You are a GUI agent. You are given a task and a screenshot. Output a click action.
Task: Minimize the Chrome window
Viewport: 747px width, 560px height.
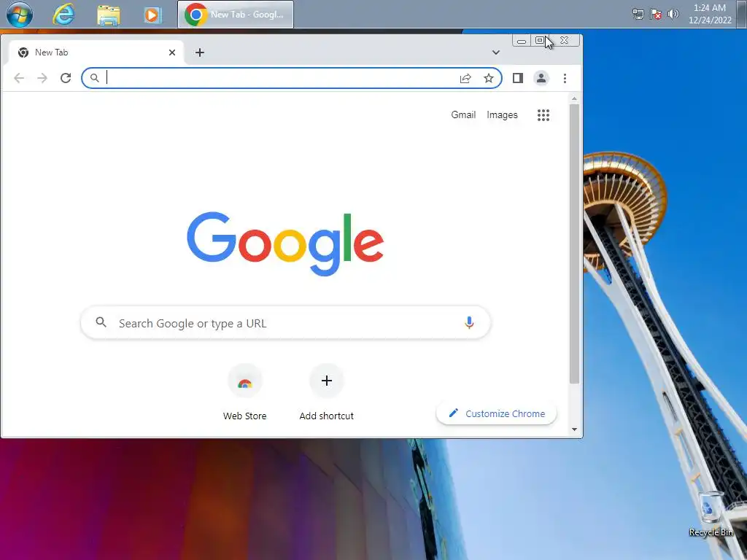(521, 41)
